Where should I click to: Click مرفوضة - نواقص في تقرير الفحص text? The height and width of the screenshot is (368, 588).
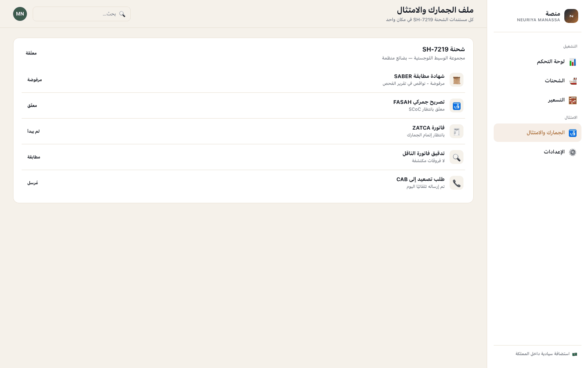click(414, 84)
